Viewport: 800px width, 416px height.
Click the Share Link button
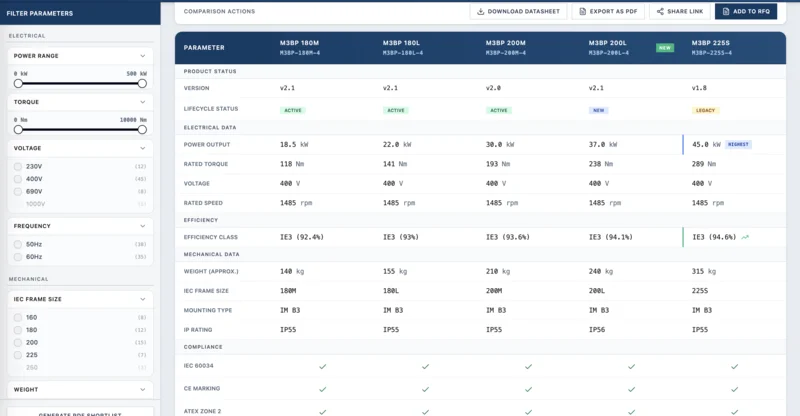[x=679, y=11]
